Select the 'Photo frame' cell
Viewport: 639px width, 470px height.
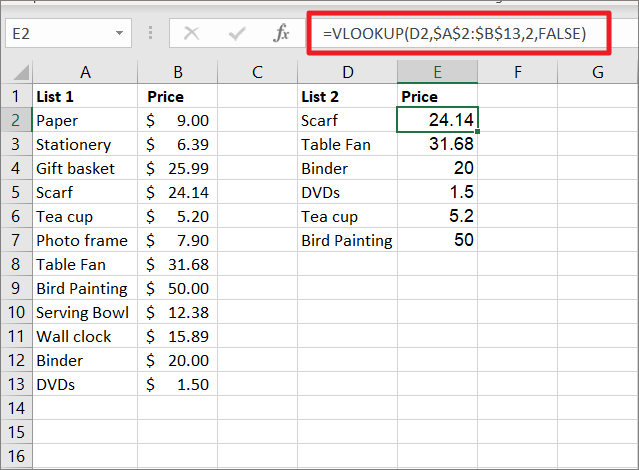click(85, 240)
